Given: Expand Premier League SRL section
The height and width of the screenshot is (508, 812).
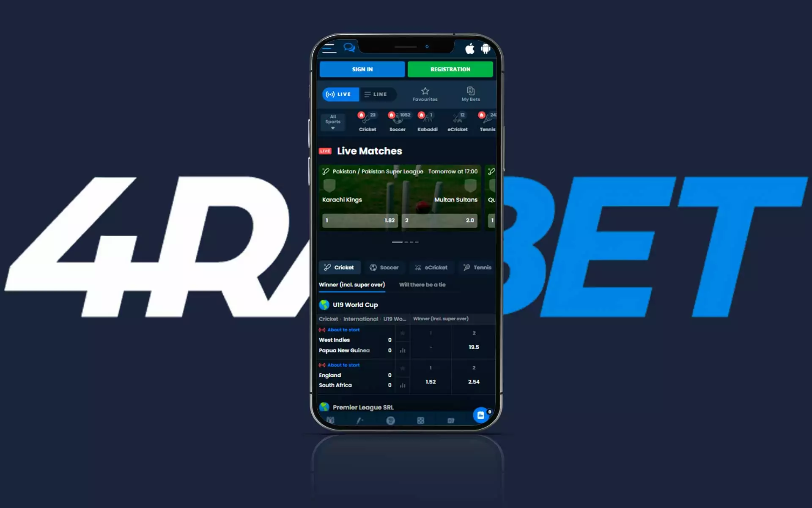Looking at the screenshot, I should tap(363, 407).
